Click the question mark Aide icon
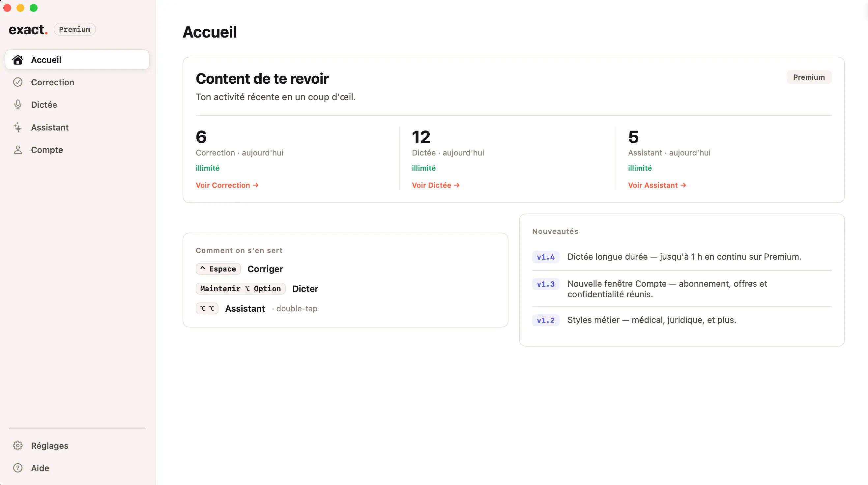The height and width of the screenshot is (485, 868). [17, 468]
